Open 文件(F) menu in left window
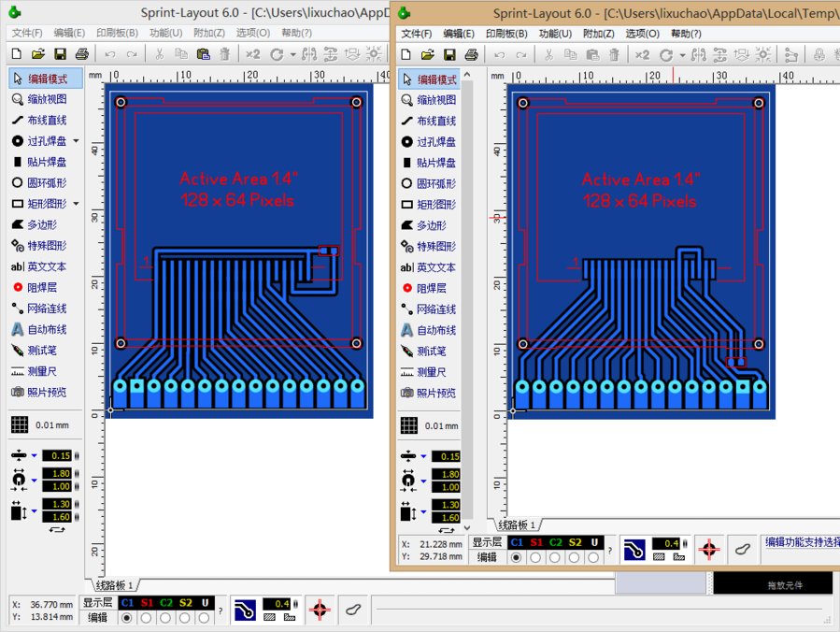The width and height of the screenshot is (840, 632). click(x=28, y=33)
